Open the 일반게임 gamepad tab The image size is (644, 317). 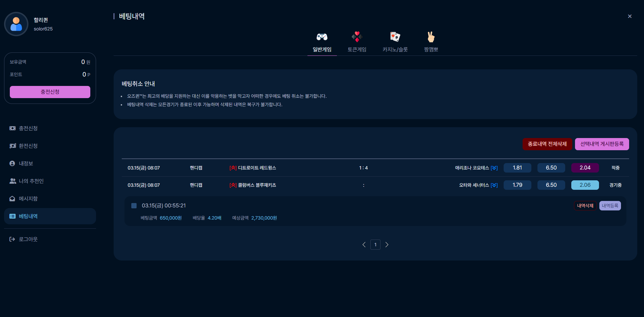click(322, 43)
